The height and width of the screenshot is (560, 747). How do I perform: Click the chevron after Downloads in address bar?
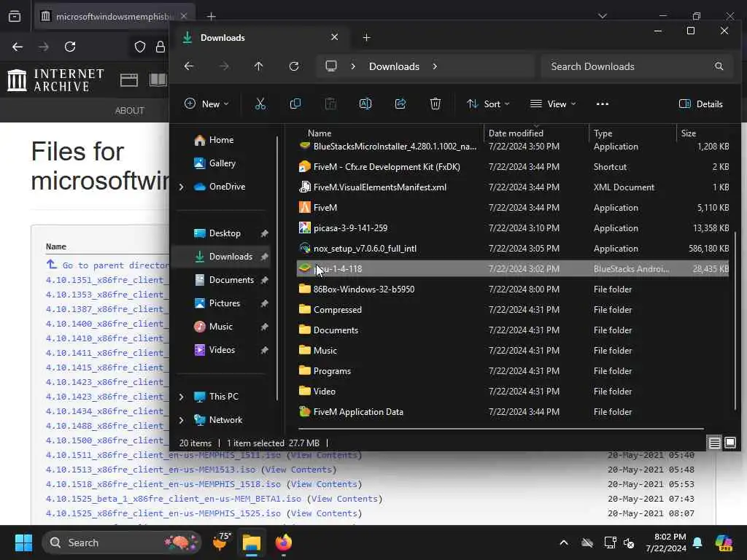(435, 66)
